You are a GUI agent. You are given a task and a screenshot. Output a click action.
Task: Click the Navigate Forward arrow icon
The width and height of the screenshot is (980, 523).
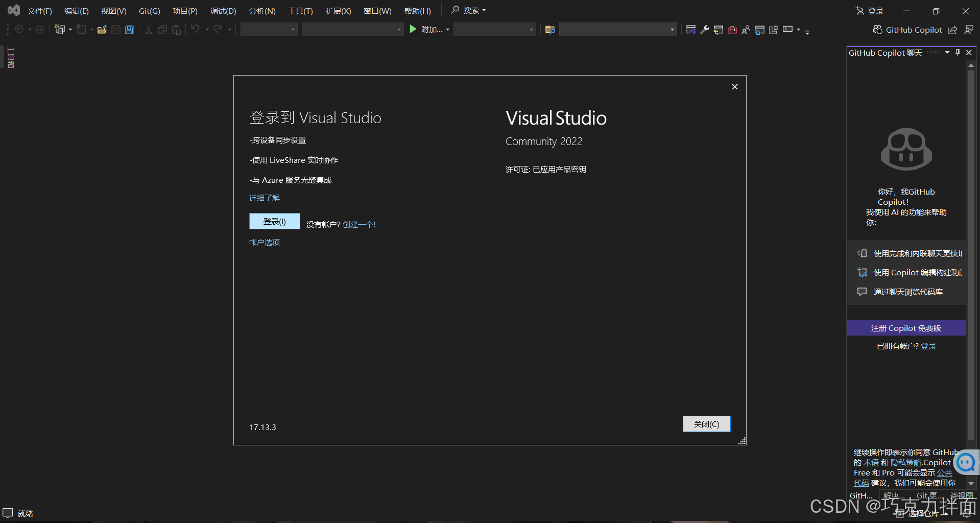tap(40, 30)
